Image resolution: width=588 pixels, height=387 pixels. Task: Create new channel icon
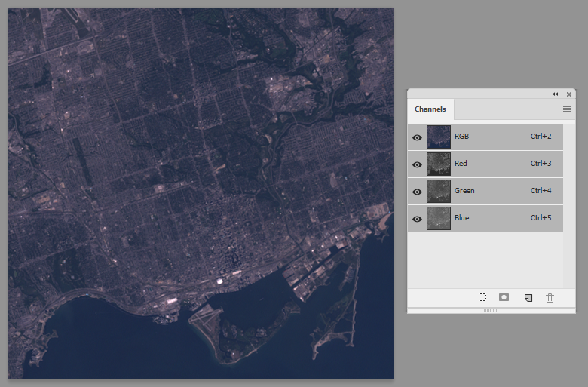tap(528, 298)
